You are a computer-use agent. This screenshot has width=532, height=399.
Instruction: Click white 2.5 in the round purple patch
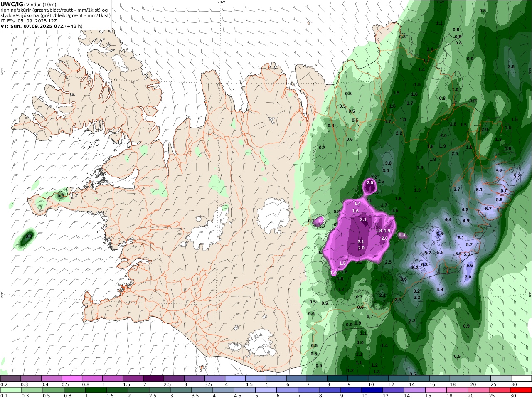pyautogui.click(x=370, y=183)
